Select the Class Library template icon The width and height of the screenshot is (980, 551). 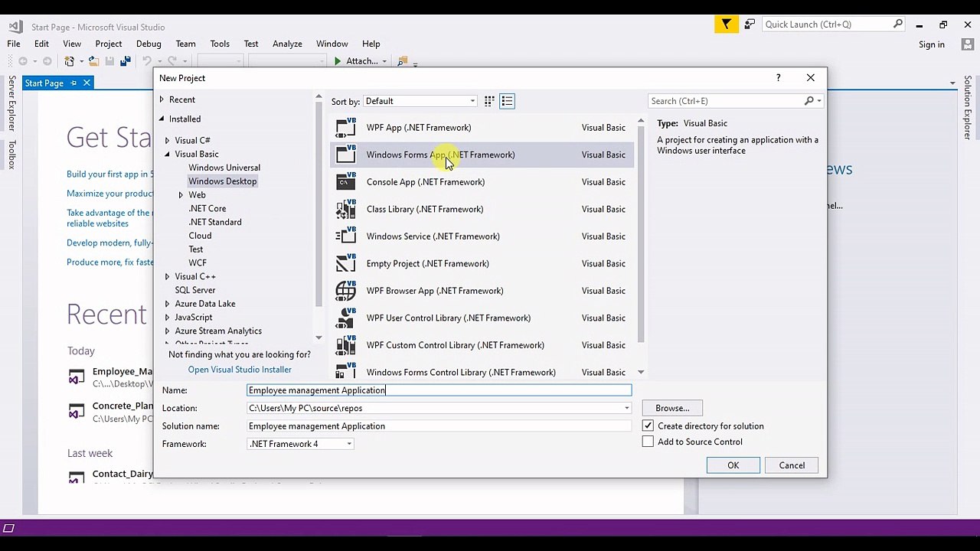pos(346,209)
